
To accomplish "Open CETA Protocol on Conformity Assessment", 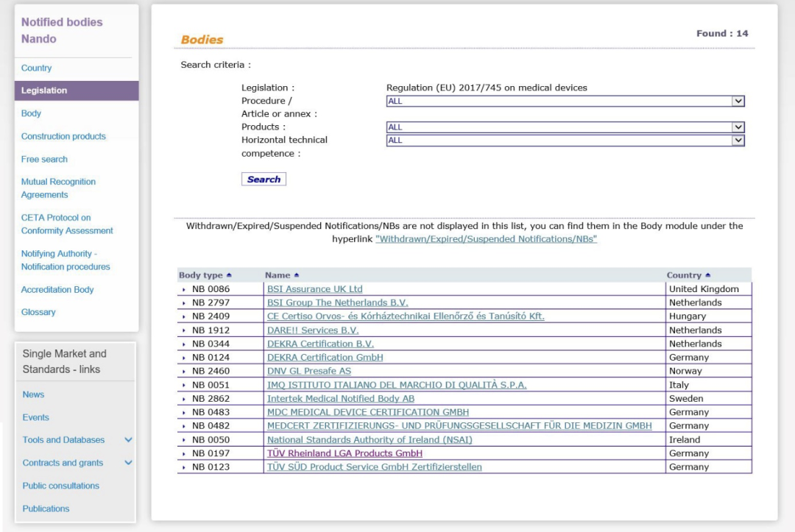I will 67,224.
